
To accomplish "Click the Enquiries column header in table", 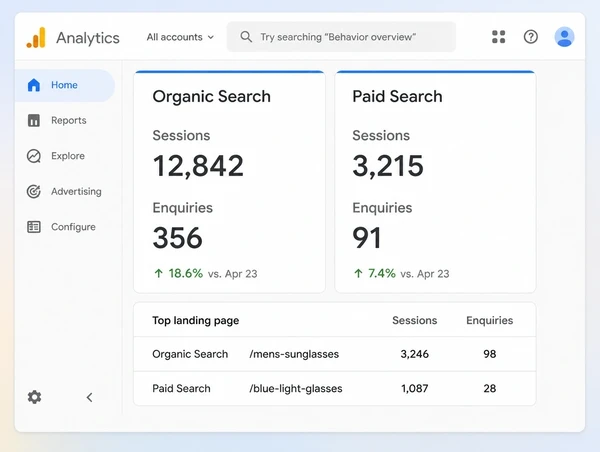I will (489, 320).
